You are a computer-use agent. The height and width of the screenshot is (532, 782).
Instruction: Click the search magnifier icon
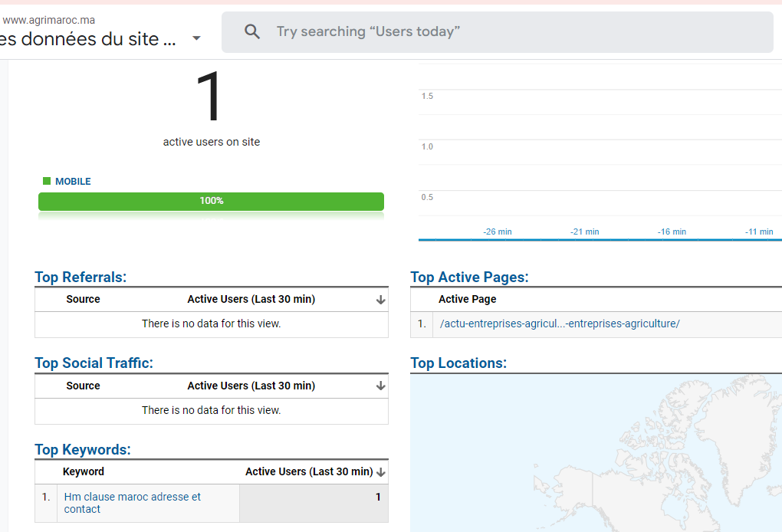point(252,32)
